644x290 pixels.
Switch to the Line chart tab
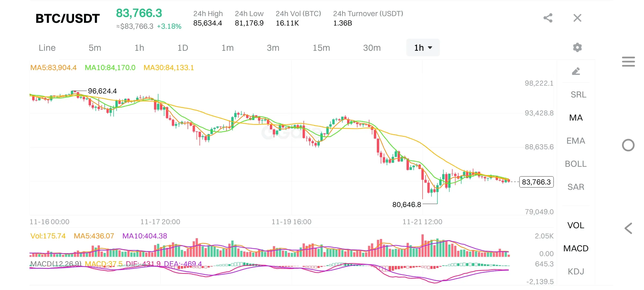[x=47, y=48]
